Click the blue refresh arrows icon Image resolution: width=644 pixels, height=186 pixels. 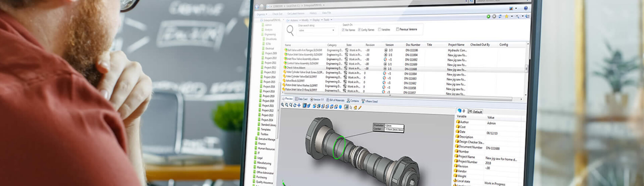(x=500, y=16)
